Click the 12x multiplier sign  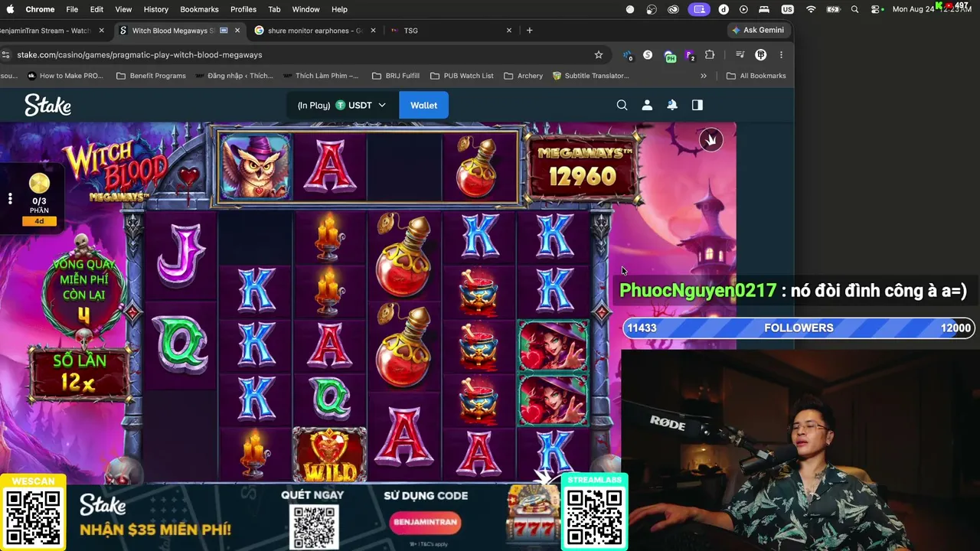[78, 373]
